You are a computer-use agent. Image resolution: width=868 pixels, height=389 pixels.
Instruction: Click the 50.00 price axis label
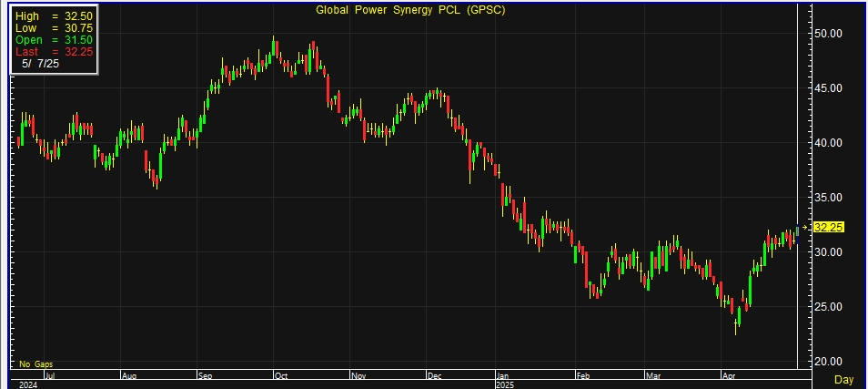[x=828, y=33]
